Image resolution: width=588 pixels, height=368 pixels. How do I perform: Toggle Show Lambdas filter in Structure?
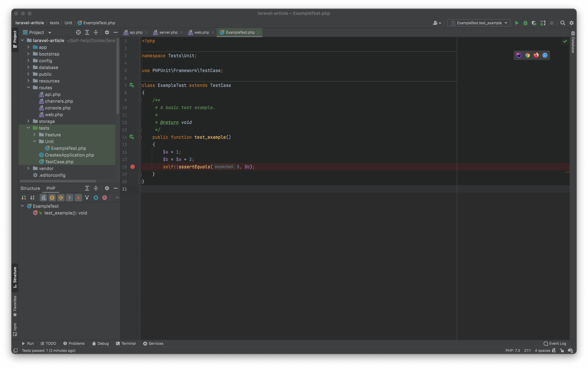click(105, 198)
